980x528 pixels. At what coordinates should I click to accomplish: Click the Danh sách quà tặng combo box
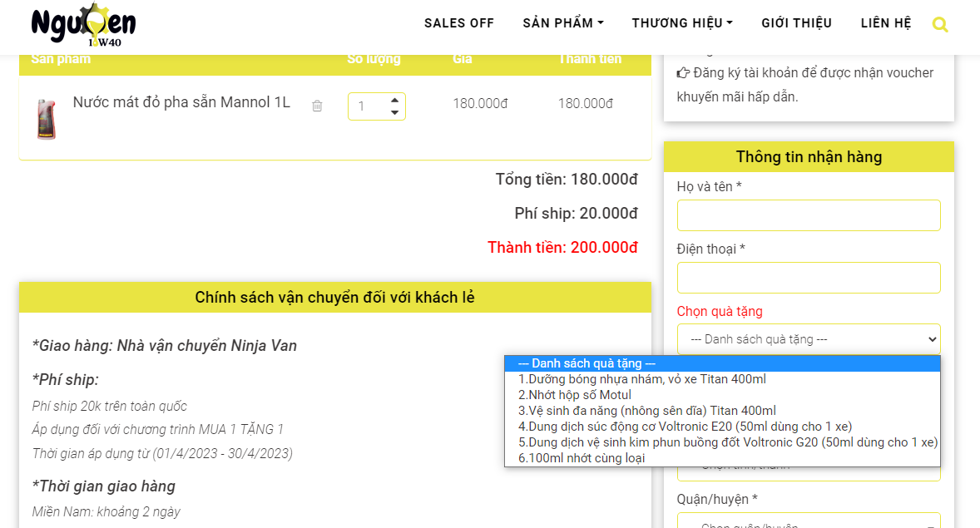click(809, 339)
